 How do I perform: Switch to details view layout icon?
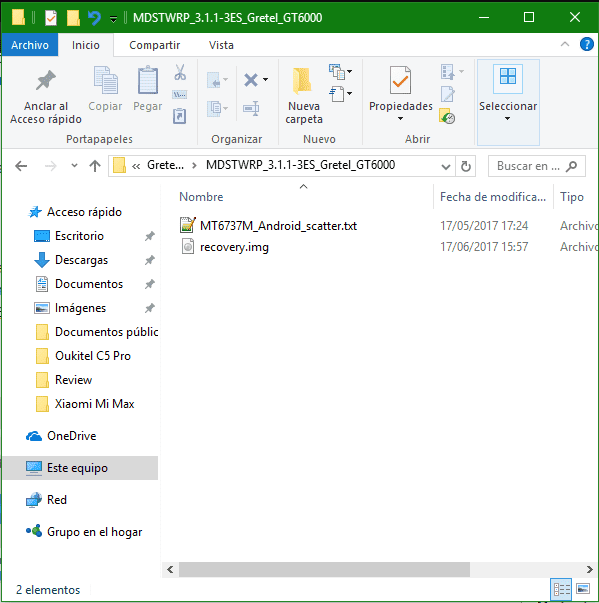point(562,589)
